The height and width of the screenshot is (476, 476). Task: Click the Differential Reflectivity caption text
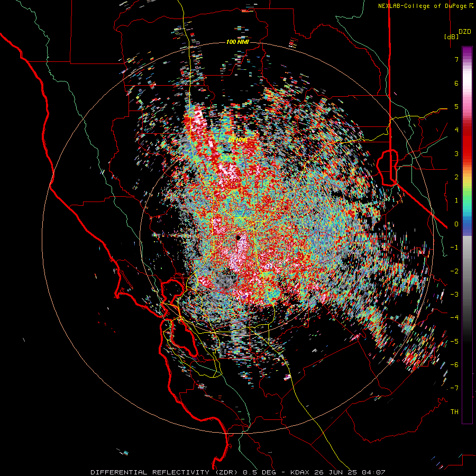click(x=239, y=472)
